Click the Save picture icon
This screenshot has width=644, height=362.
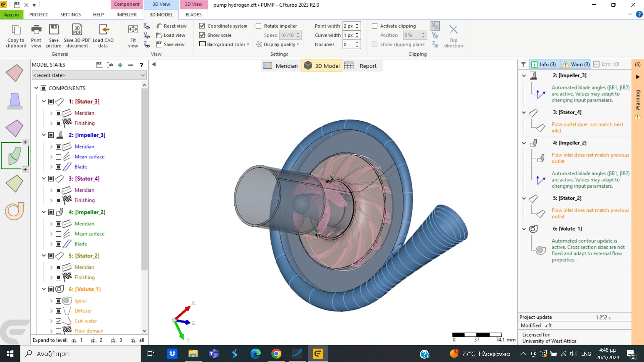coord(54,30)
